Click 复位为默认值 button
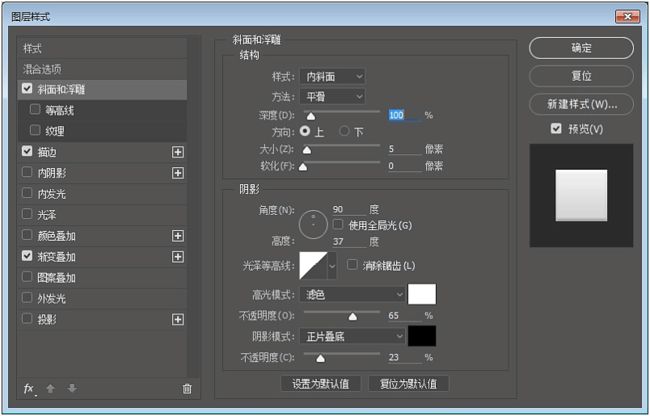The width and height of the screenshot is (650, 416). click(408, 384)
